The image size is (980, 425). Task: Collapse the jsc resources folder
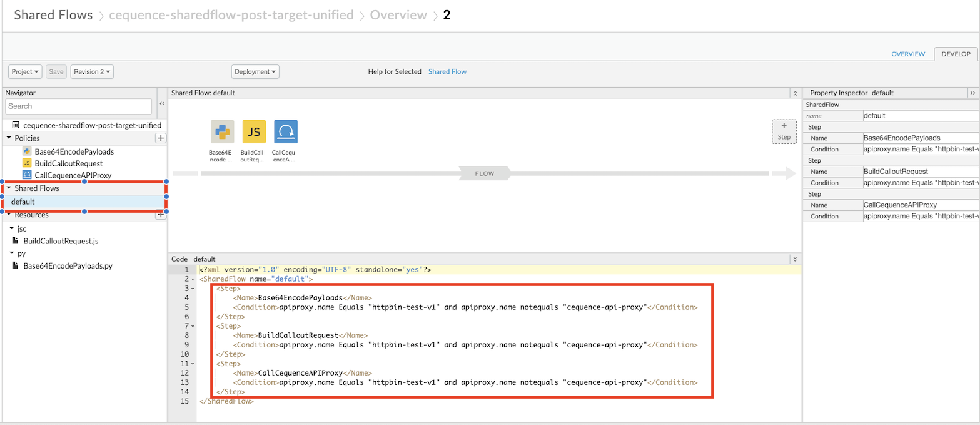pyautogui.click(x=12, y=228)
